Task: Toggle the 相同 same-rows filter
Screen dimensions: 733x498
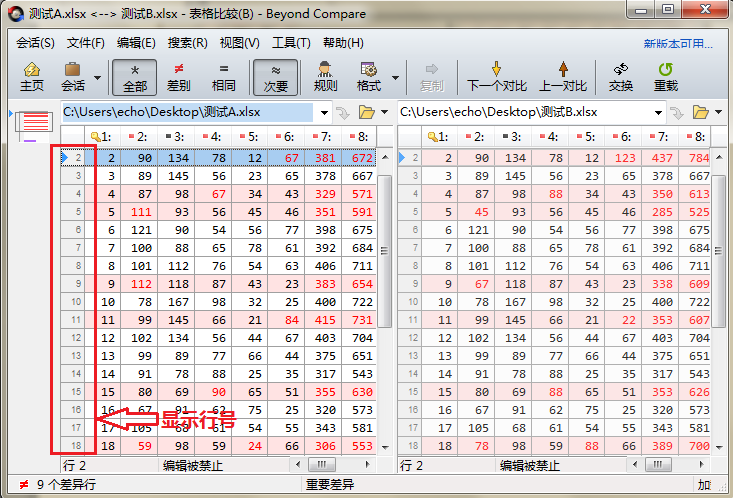Action: click(x=223, y=77)
